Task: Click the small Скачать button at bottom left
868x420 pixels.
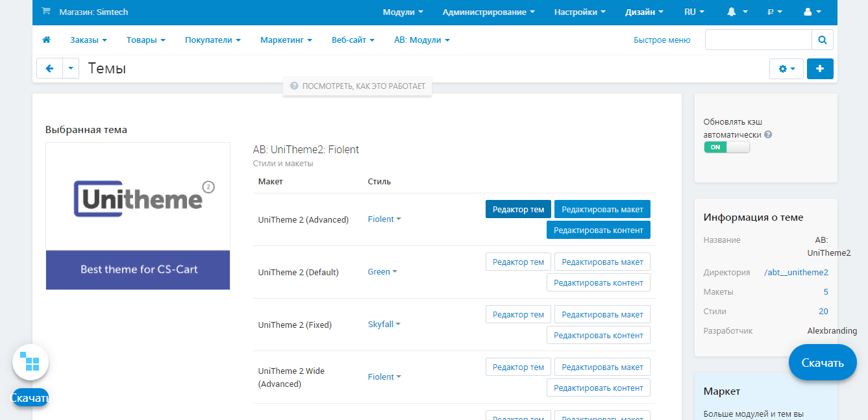Action: 31,398
